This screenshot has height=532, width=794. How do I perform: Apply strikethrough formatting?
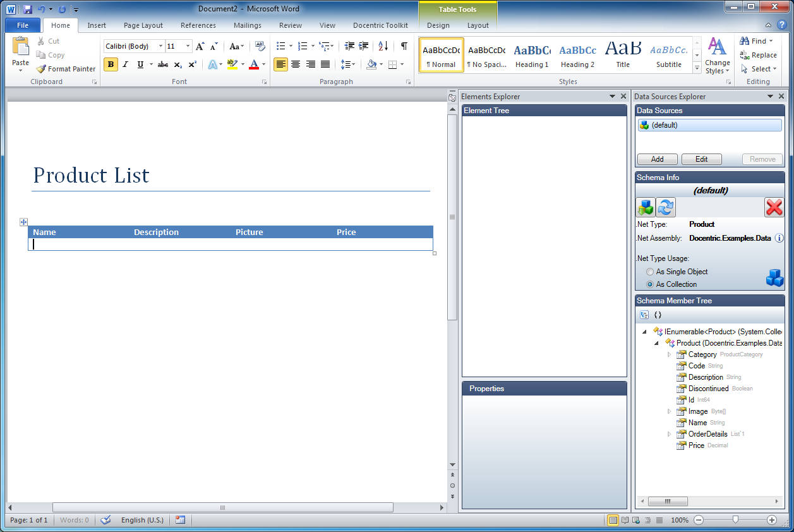point(163,64)
